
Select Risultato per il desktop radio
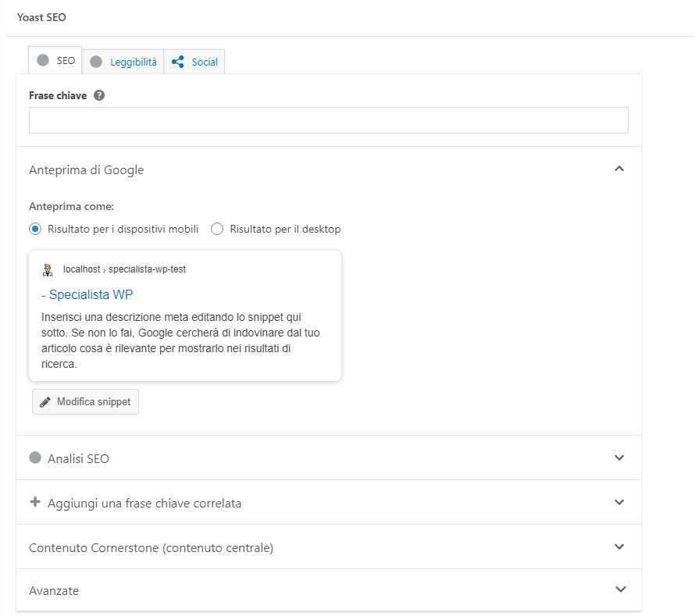coord(217,229)
